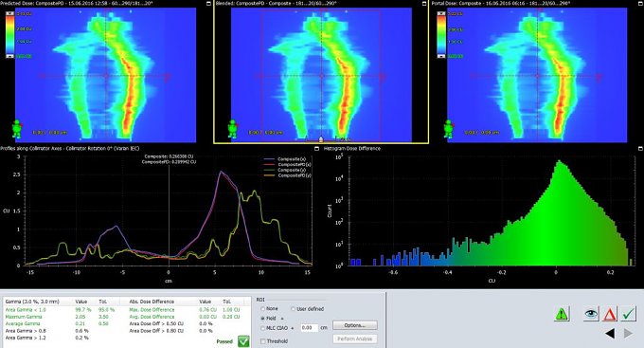Select the None ROI radio button

pos(263,308)
